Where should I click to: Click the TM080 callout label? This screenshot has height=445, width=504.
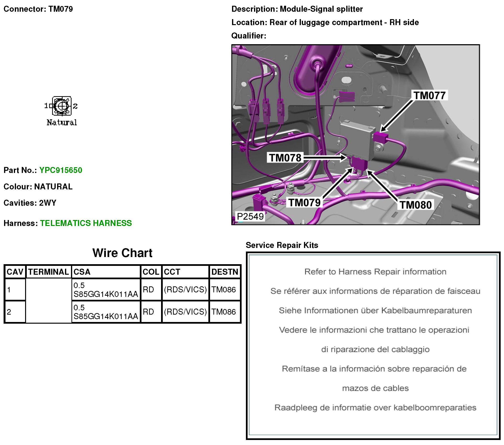[x=416, y=205]
